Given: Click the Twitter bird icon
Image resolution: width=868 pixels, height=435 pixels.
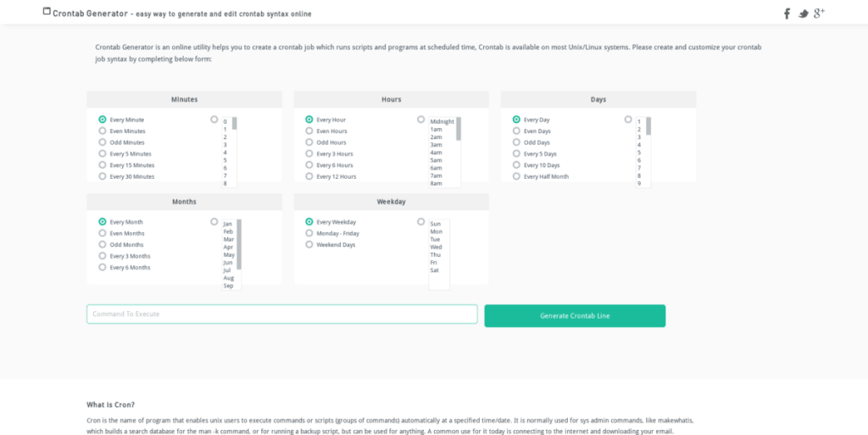Looking at the screenshot, I should coord(803,14).
